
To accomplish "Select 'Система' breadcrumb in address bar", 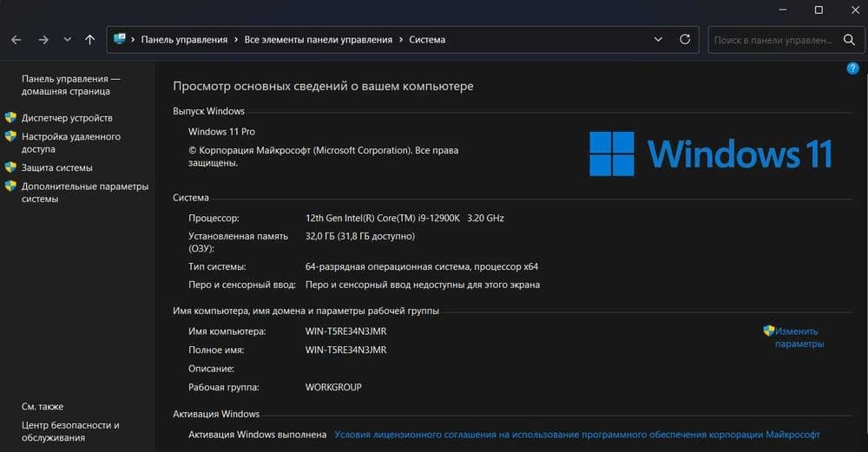I will [x=427, y=40].
